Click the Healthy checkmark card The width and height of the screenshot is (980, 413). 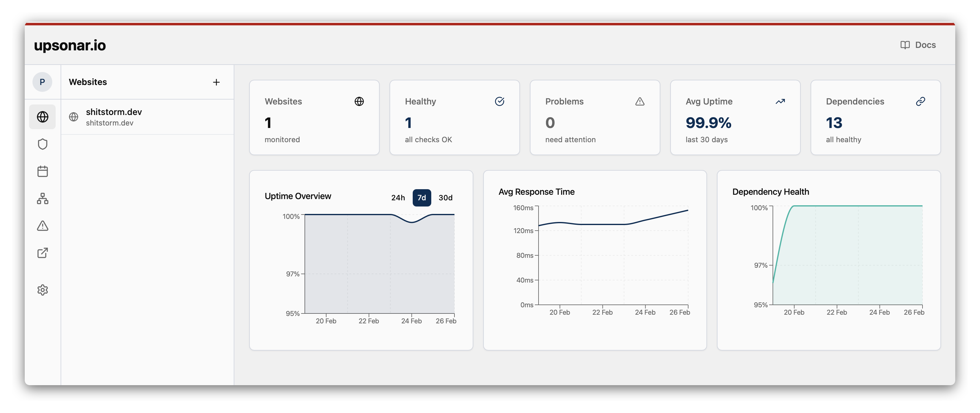(x=454, y=117)
